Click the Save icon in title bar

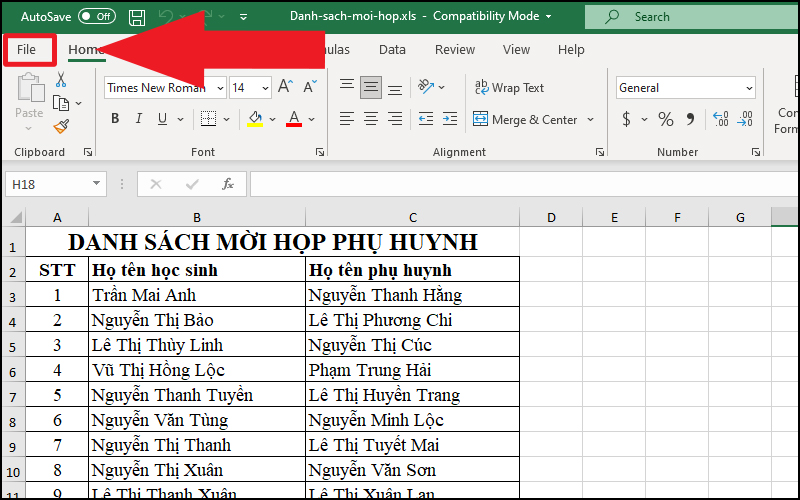(x=137, y=17)
